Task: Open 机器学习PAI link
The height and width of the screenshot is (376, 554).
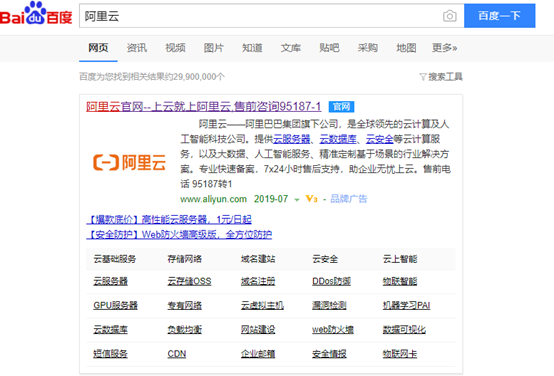Action: click(x=407, y=305)
